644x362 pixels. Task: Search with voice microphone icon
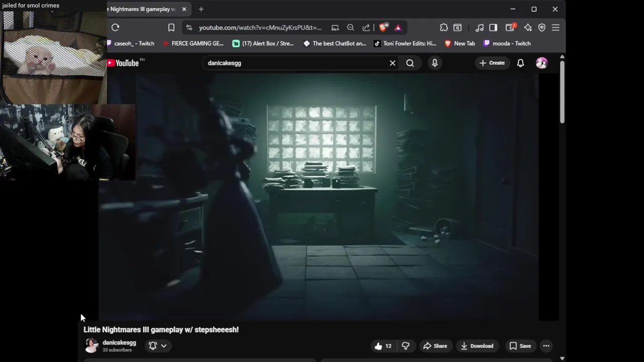pyautogui.click(x=435, y=63)
